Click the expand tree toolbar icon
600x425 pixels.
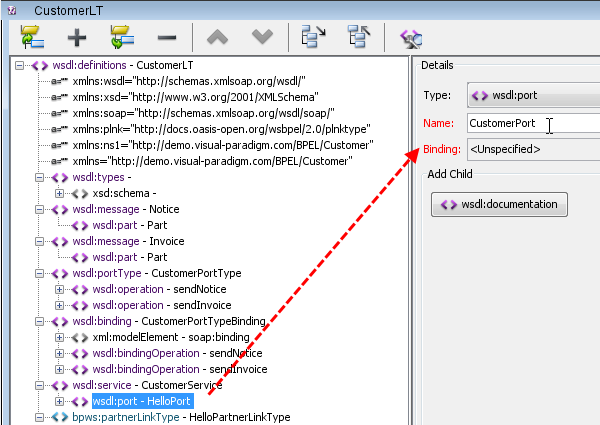[313, 37]
